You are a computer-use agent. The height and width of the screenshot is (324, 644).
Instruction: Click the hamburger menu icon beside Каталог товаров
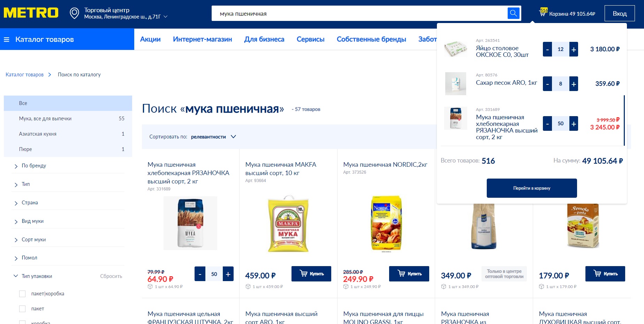click(x=7, y=39)
